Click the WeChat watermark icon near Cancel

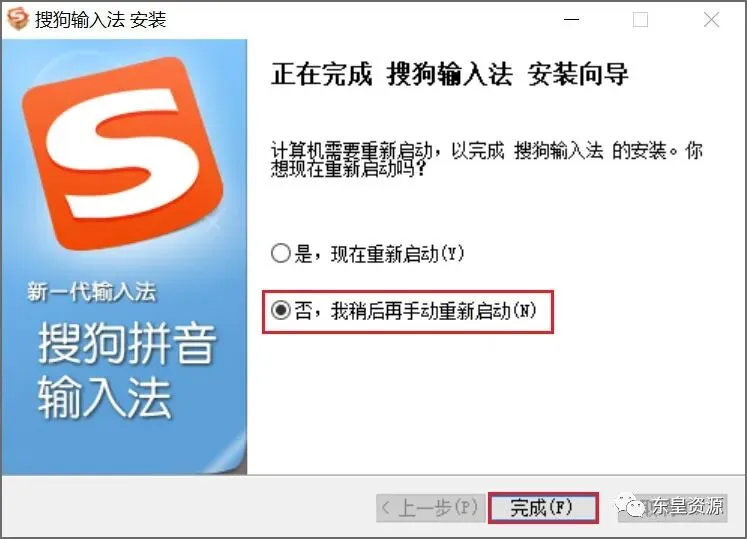click(x=631, y=504)
